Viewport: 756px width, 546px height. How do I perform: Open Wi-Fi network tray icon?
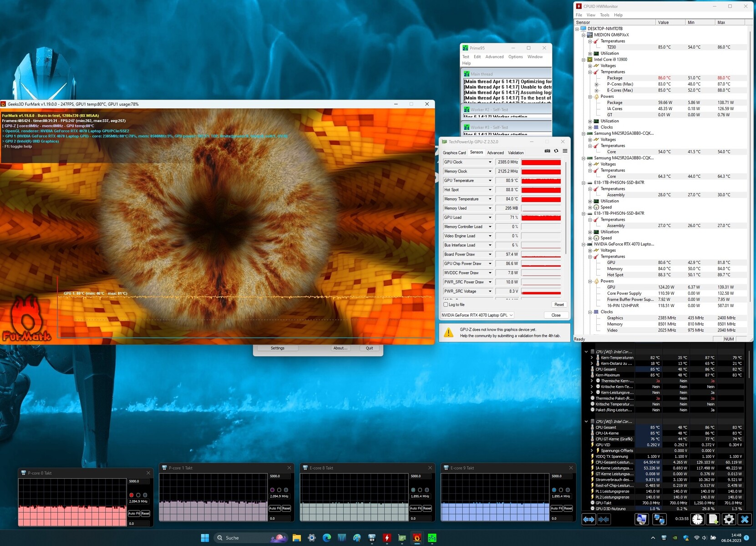point(696,538)
